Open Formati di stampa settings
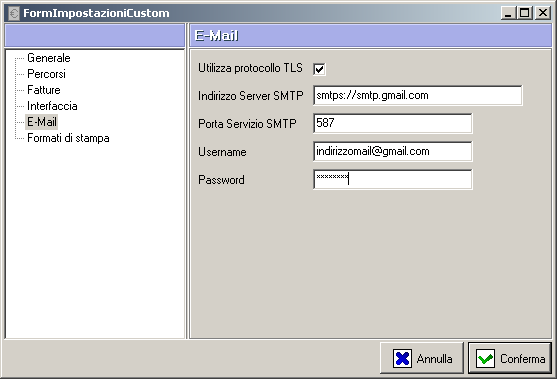Screen dimensions: 557x379 68,138
